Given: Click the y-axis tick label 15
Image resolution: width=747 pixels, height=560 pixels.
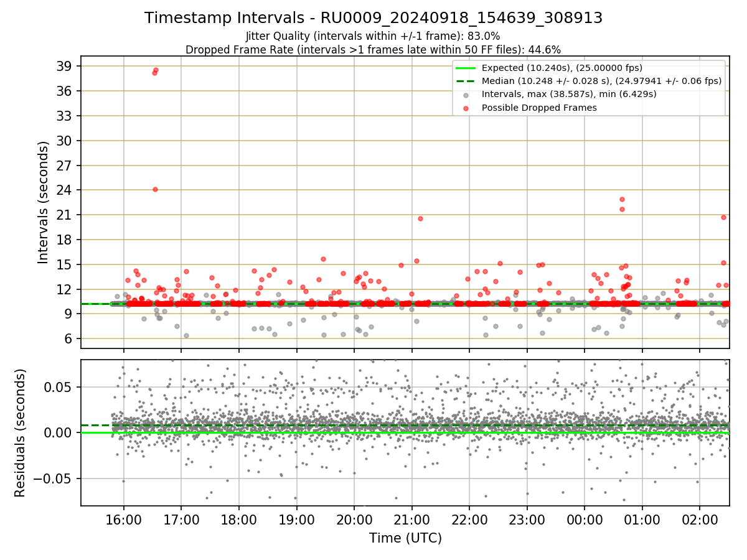Looking at the screenshot, I should click(63, 264).
